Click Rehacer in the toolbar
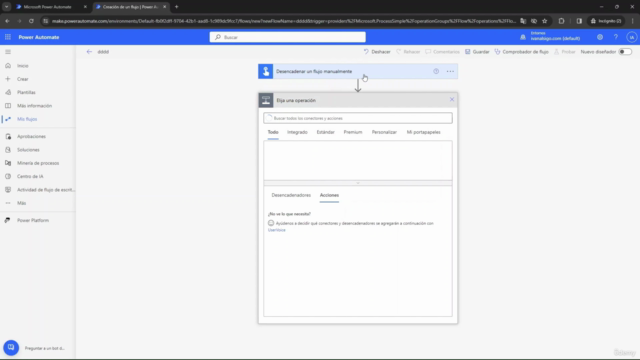The image size is (640, 360). (x=408, y=52)
